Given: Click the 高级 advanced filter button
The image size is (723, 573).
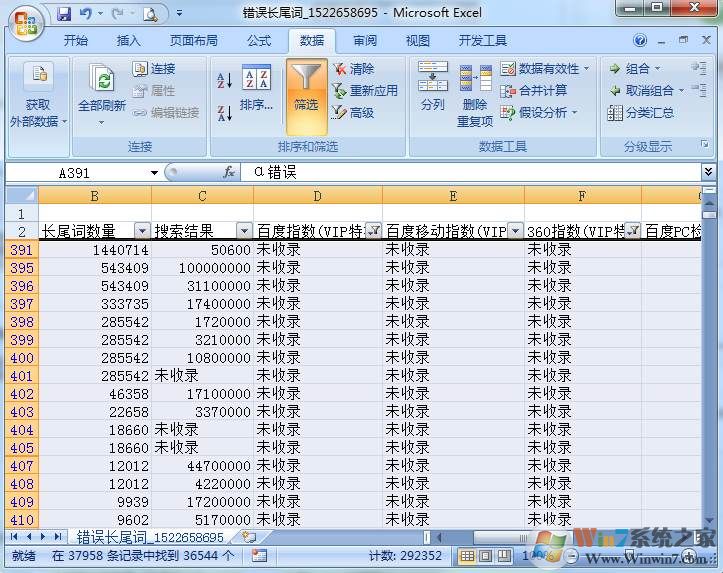Looking at the screenshot, I should pyautogui.click(x=353, y=113).
